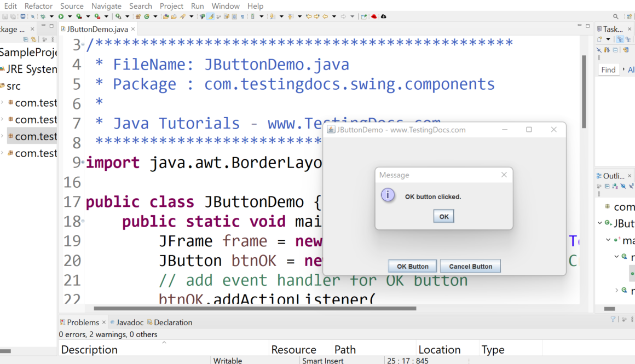Click the Problems filter icon
This screenshot has width=635, height=364.
(612, 319)
